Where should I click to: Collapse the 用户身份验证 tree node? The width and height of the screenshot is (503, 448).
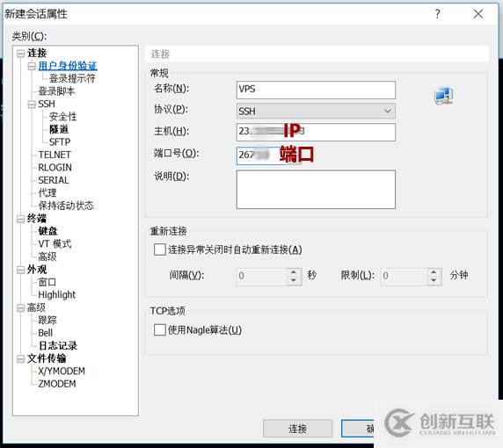pos(32,67)
